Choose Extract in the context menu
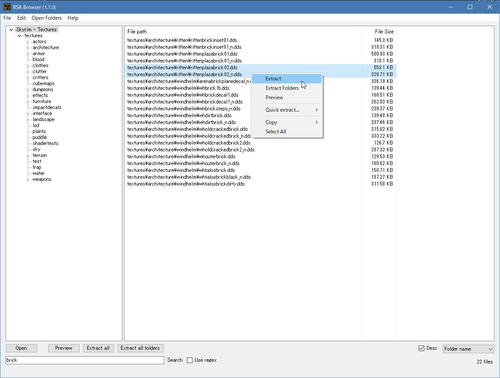 coord(287,79)
